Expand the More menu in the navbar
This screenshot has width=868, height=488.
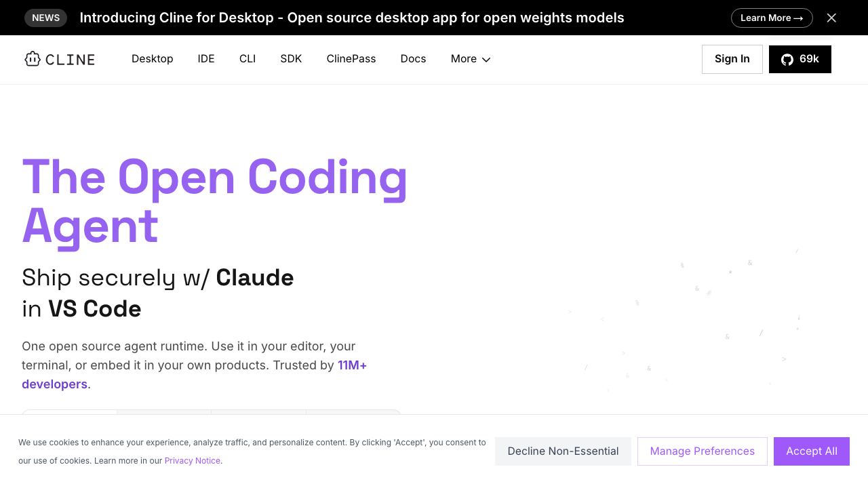471,59
